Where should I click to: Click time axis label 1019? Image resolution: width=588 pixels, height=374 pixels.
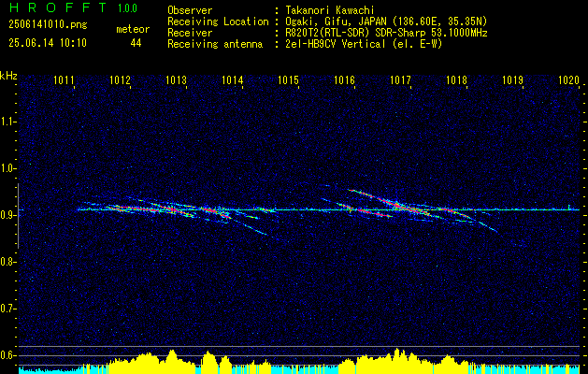point(512,79)
